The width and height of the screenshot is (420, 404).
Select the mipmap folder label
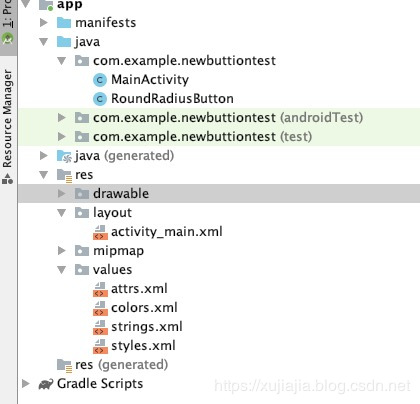coord(118,251)
